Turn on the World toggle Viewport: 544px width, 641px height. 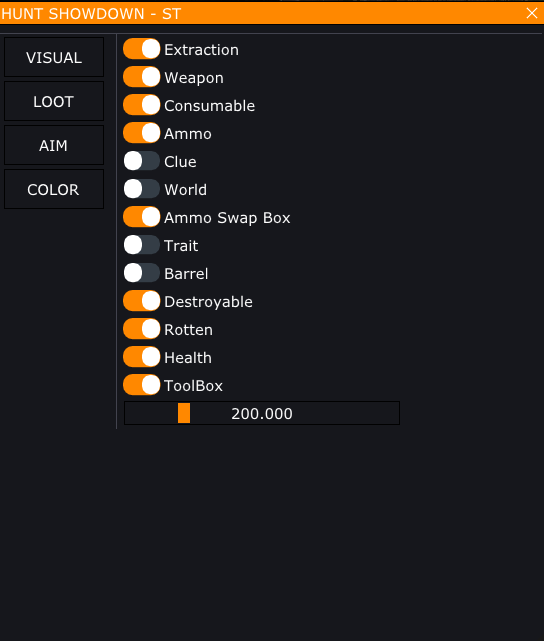point(141,189)
